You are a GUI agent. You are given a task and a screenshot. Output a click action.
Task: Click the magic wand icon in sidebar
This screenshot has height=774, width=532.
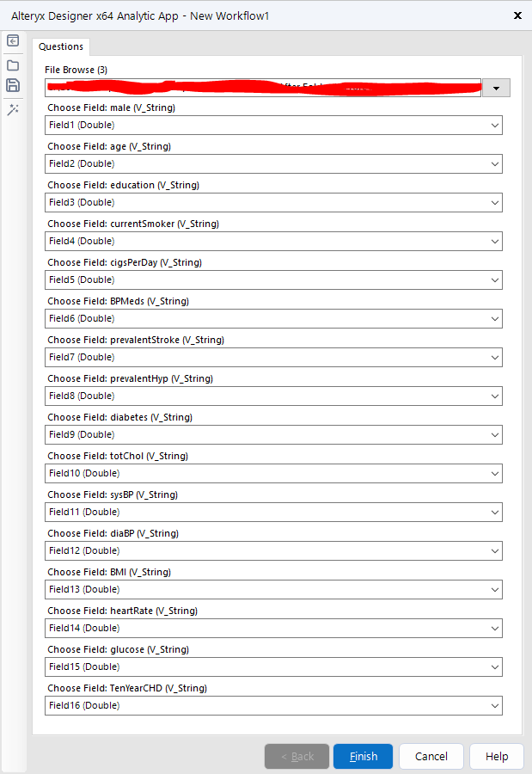[13, 109]
